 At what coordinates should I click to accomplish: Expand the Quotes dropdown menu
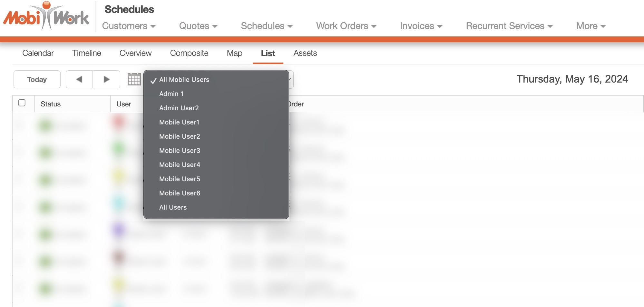(198, 26)
